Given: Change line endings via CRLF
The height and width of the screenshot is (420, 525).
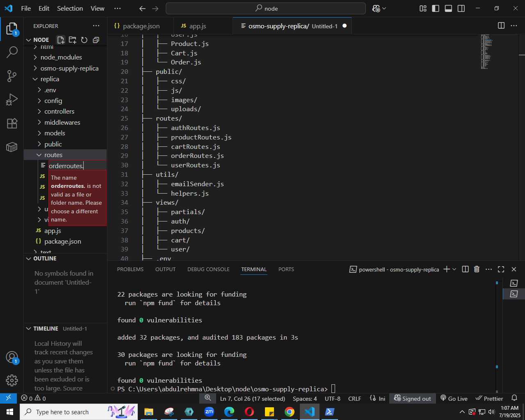Looking at the screenshot, I should tap(355, 398).
